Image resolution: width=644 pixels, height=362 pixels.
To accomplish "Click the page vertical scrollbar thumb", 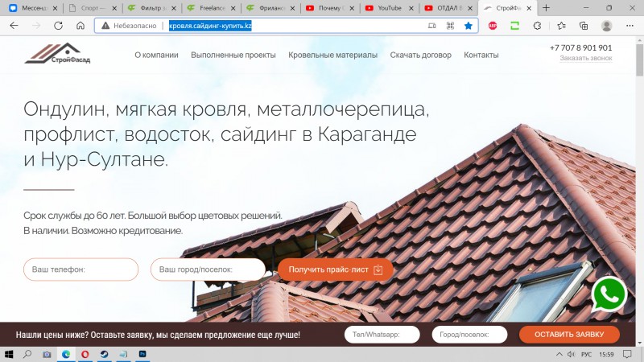I will click(639, 60).
